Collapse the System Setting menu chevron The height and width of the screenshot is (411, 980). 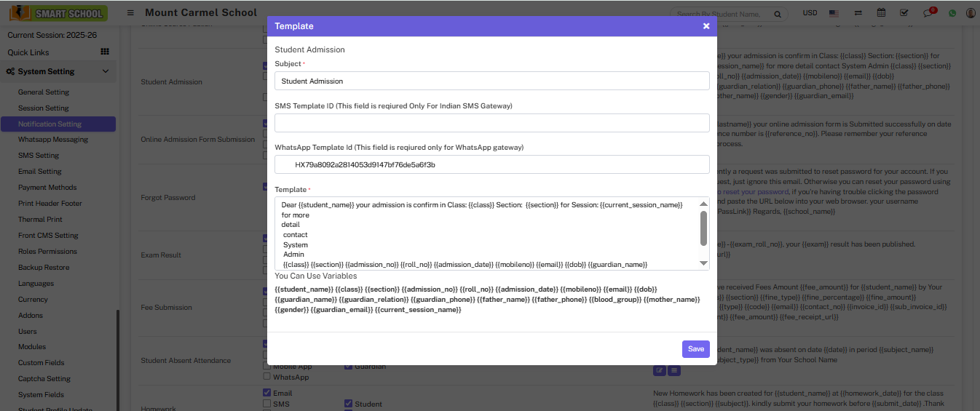click(106, 71)
